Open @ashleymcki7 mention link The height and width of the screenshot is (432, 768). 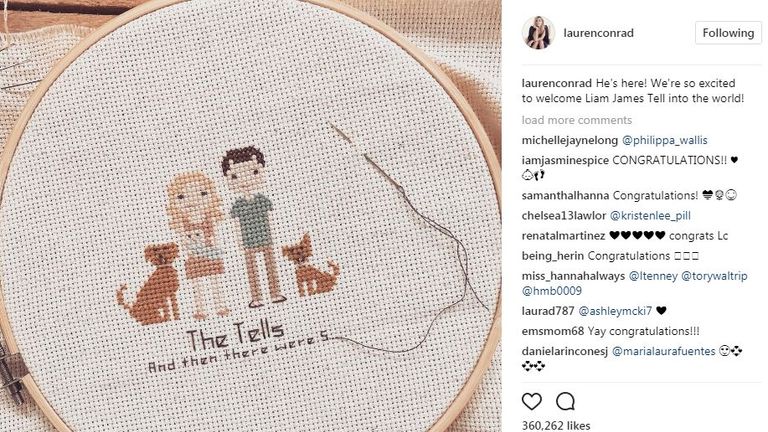click(x=615, y=311)
